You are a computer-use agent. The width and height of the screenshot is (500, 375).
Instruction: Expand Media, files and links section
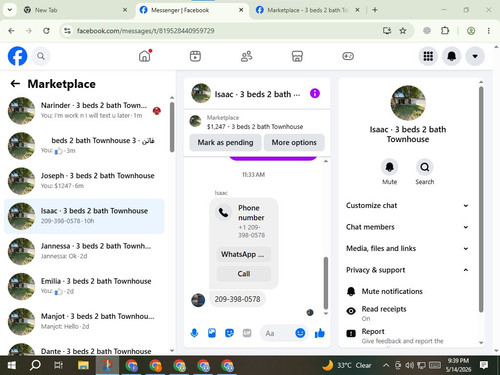point(407,248)
